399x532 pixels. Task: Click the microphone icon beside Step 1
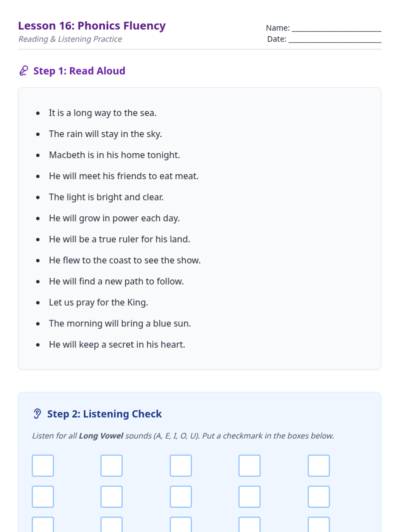pos(23,71)
